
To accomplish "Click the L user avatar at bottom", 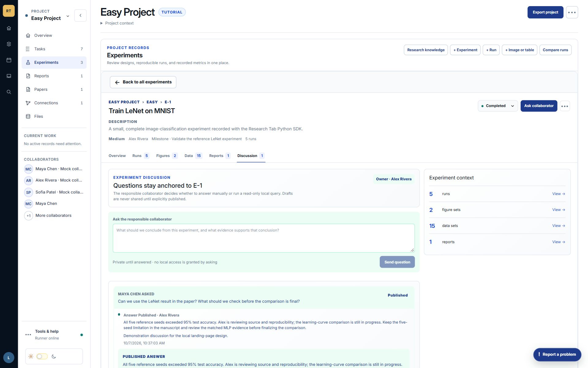I will (9, 358).
